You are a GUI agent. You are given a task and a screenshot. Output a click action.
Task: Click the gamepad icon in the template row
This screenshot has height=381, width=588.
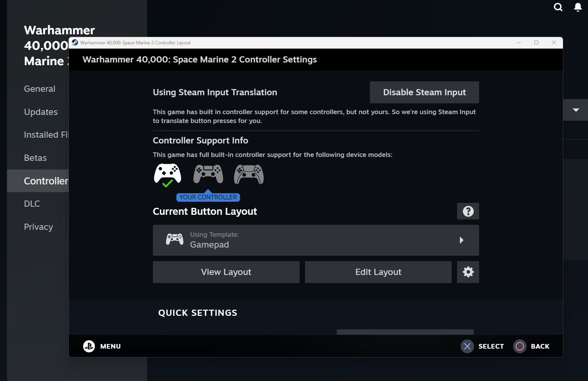[x=175, y=239]
